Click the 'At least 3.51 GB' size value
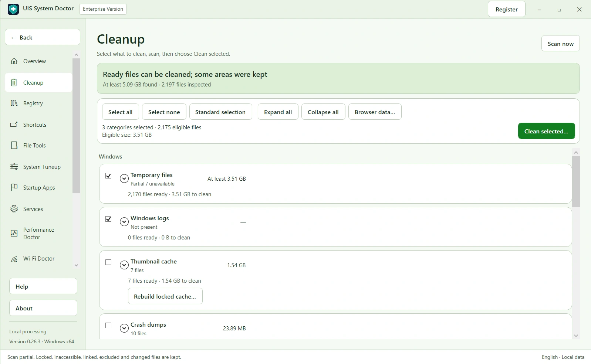The height and width of the screenshot is (364, 591). (227, 179)
